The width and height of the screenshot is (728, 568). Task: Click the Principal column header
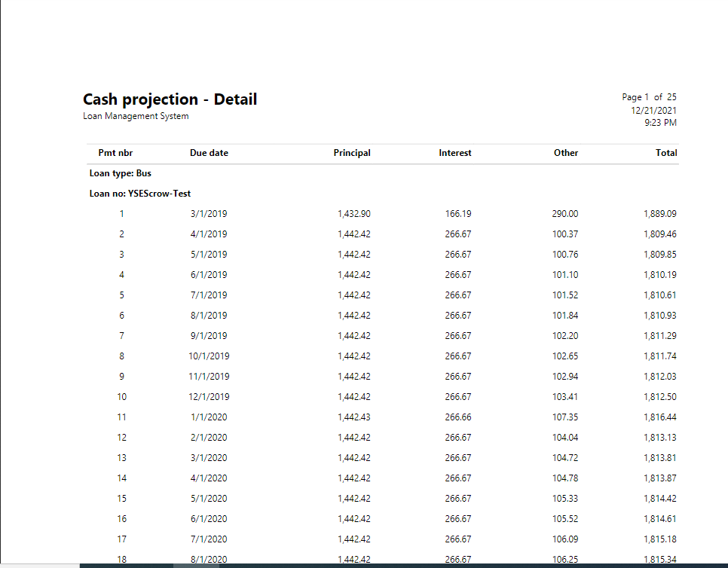point(352,152)
